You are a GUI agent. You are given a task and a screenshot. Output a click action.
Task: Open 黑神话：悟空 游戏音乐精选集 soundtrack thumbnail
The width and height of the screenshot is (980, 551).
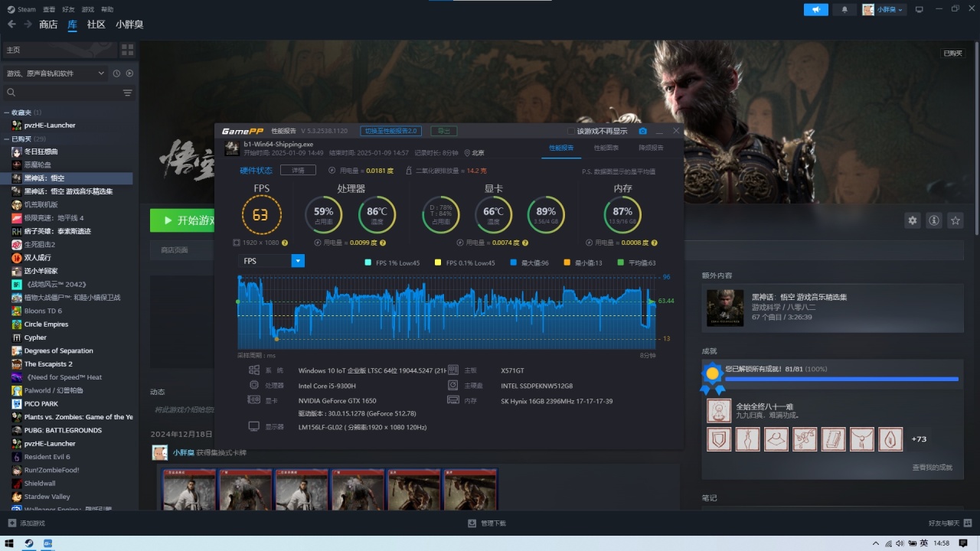point(724,308)
